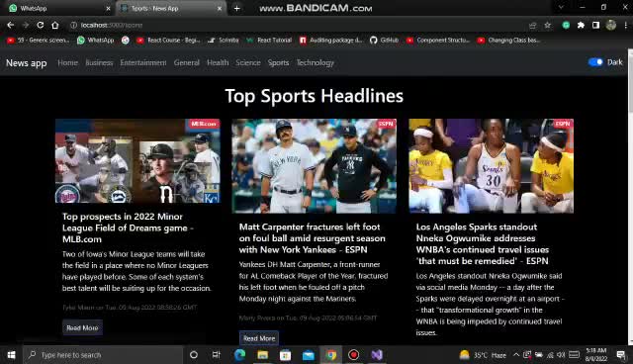This screenshot has width=633, height=364.
Task: Switch to the WhatsApp browser tab
Action: pos(56,8)
